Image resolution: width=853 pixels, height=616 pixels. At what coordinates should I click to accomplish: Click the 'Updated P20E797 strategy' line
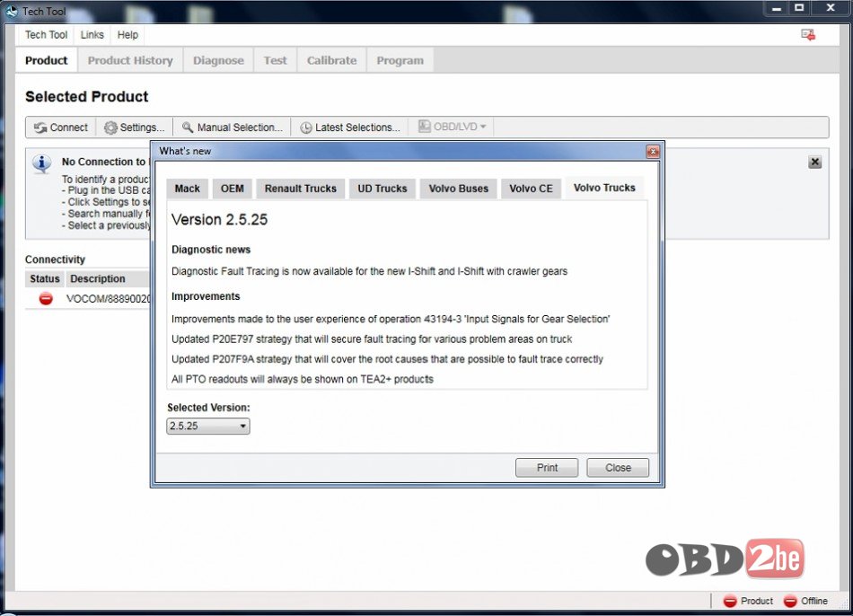pos(372,339)
